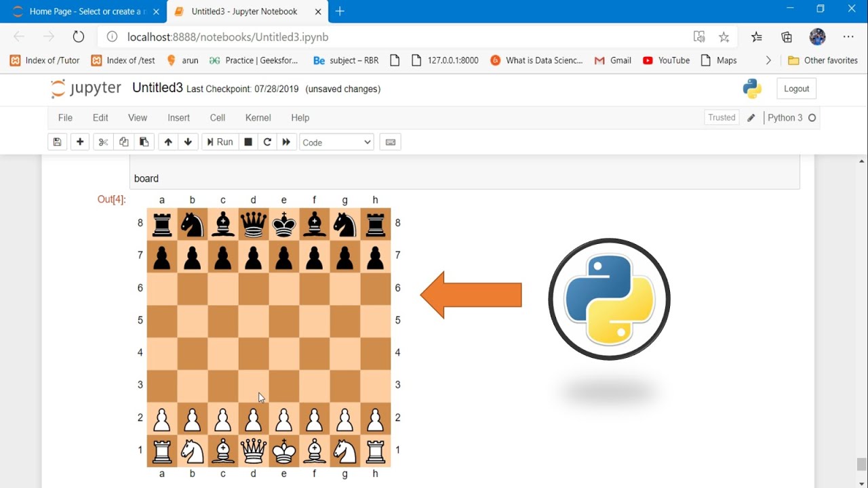Open the browser profile avatar
Image resolution: width=868 pixels, height=488 pixels.
click(x=817, y=37)
